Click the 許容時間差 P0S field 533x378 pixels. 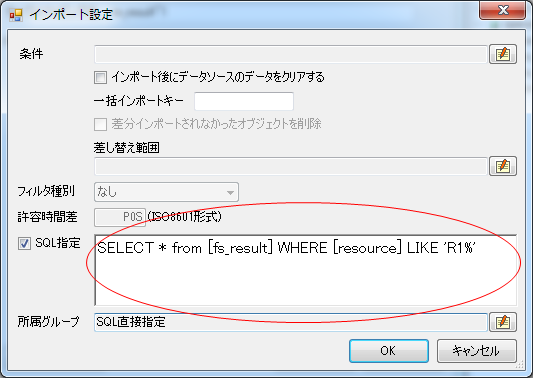tap(120, 217)
